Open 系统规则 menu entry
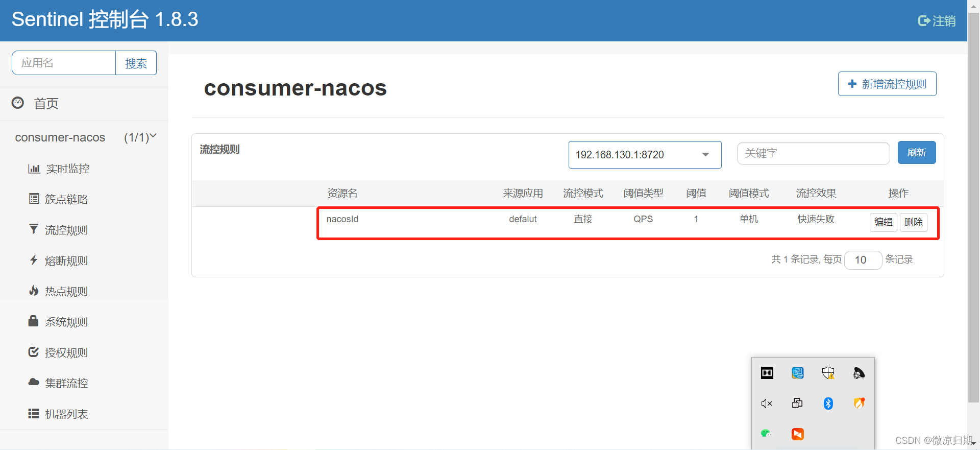This screenshot has height=450, width=980. pos(66,322)
